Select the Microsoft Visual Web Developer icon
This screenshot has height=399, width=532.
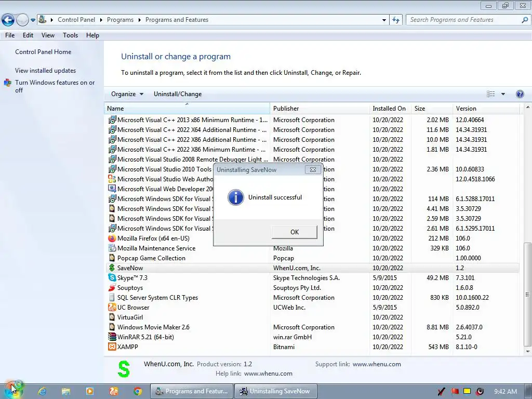point(112,189)
